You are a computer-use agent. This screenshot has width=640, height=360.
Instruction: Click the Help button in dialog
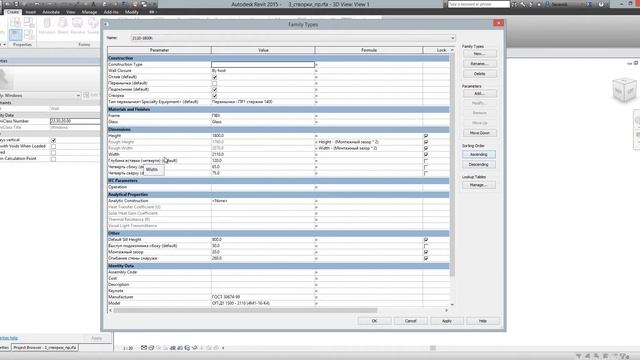(x=483, y=321)
